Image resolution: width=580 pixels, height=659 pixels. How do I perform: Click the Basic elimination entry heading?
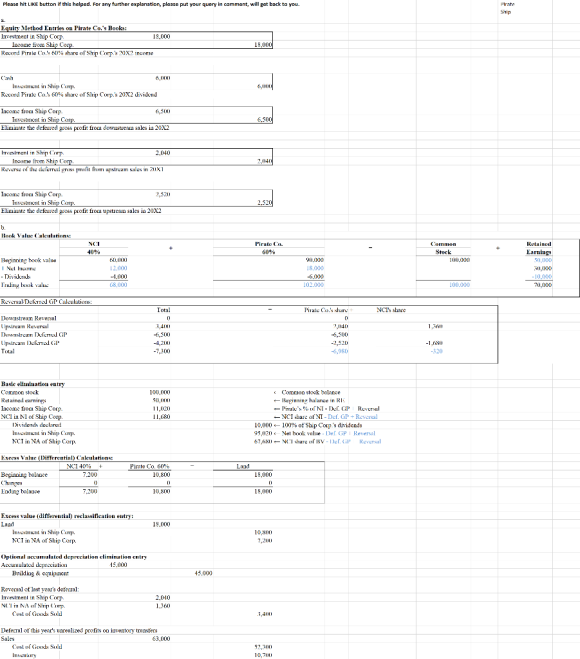click(33, 384)
